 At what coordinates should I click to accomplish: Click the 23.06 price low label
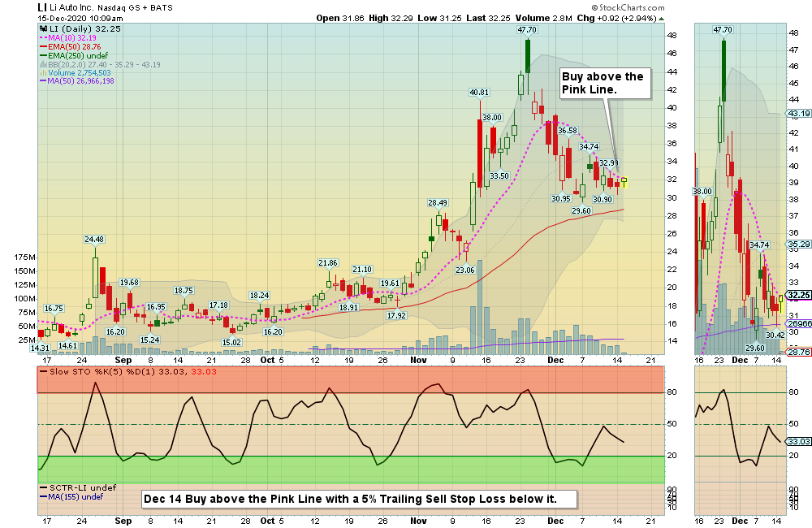(x=465, y=270)
